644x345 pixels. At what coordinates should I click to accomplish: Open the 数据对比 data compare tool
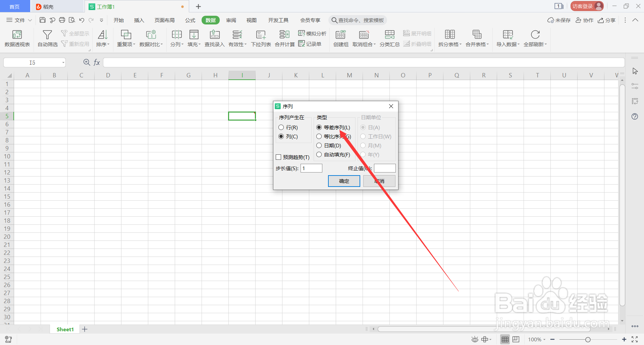151,39
